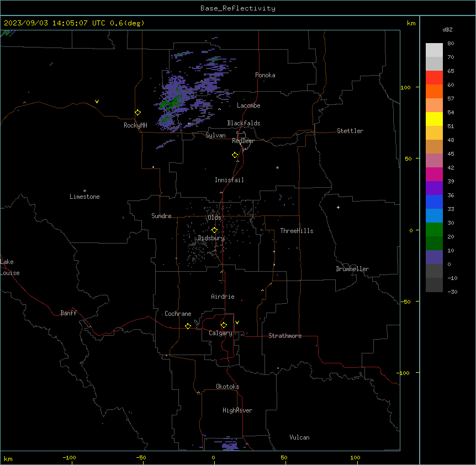Click the Innisfail city label
Image resolution: width=476 pixels, height=465 pixels.
[x=229, y=180]
